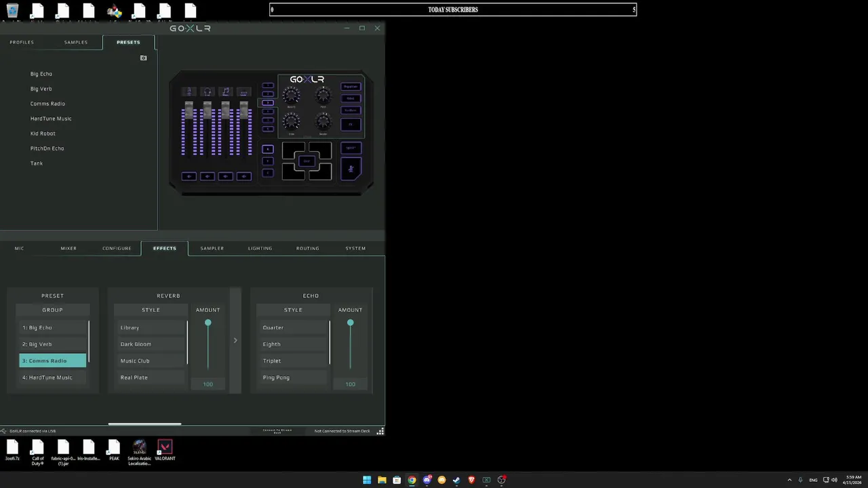Image resolution: width=868 pixels, height=488 pixels.
Task: Select effect preset button 1 on device
Action: [x=268, y=85]
